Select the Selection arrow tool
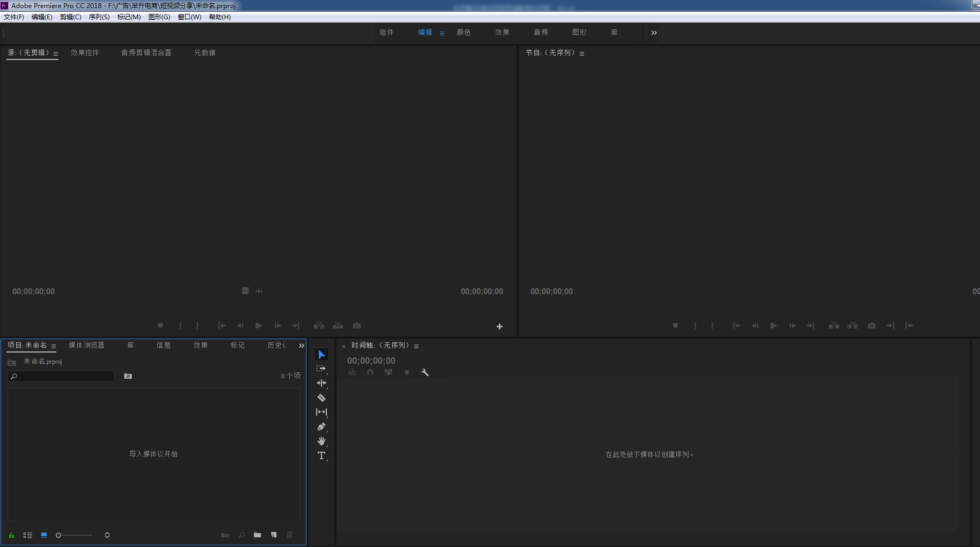Image resolution: width=980 pixels, height=547 pixels. 321,355
